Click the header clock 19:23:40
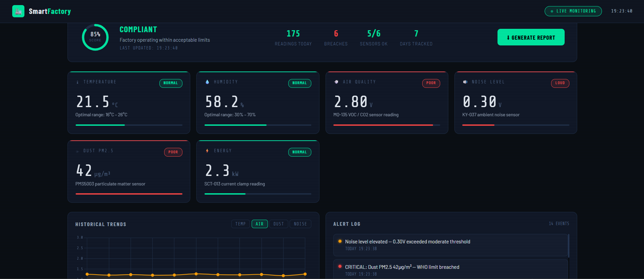The height and width of the screenshot is (279, 644). (x=622, y=11)
